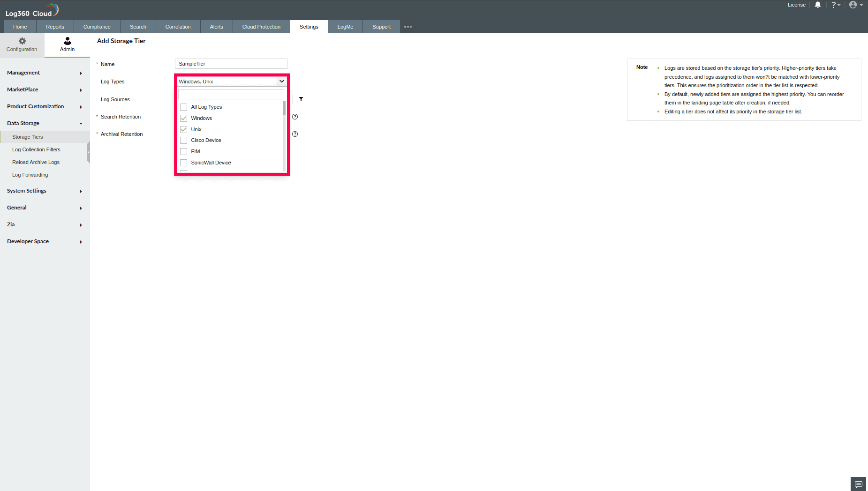Screen dimensions: 868x491
Task: Open the License page
Action: coord(797,5)
